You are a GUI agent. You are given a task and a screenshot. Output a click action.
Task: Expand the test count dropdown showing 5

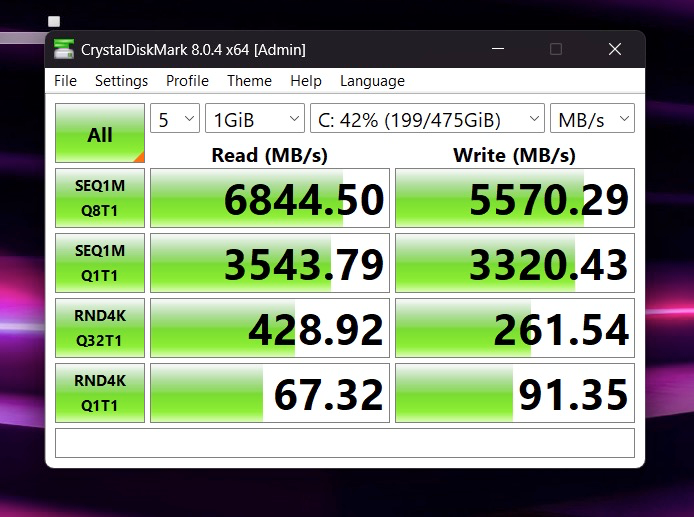(175, 118)
